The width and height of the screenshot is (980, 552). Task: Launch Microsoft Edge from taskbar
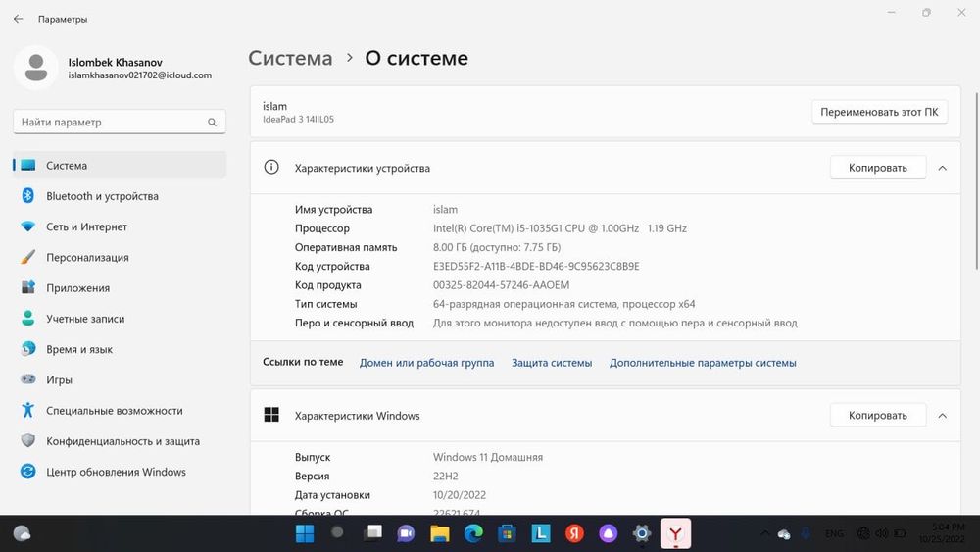[473, 533]
